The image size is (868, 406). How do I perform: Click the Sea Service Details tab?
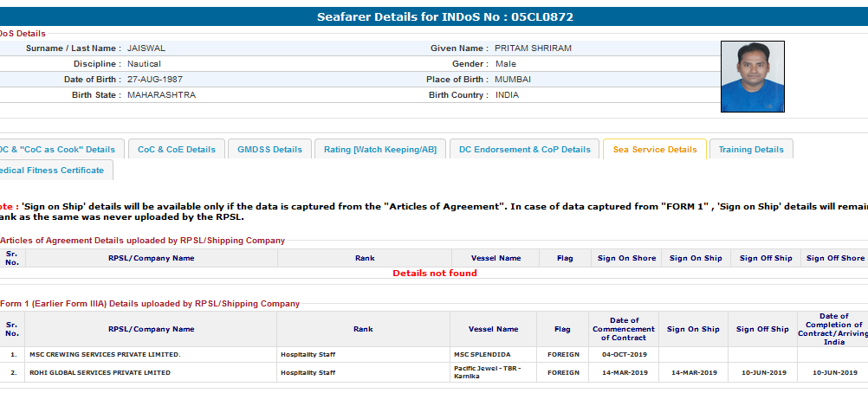654,149
